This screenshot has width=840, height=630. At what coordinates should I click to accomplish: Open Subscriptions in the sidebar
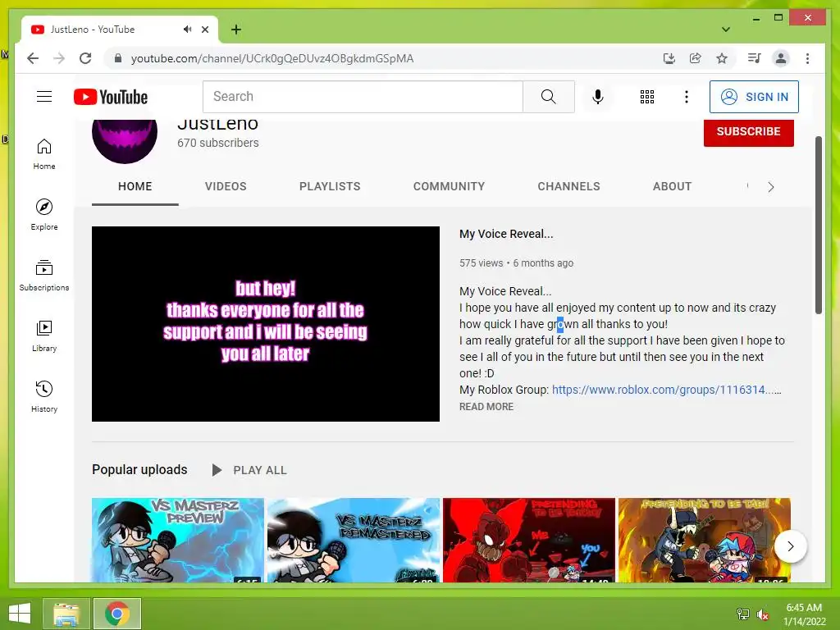click(44, 276)
